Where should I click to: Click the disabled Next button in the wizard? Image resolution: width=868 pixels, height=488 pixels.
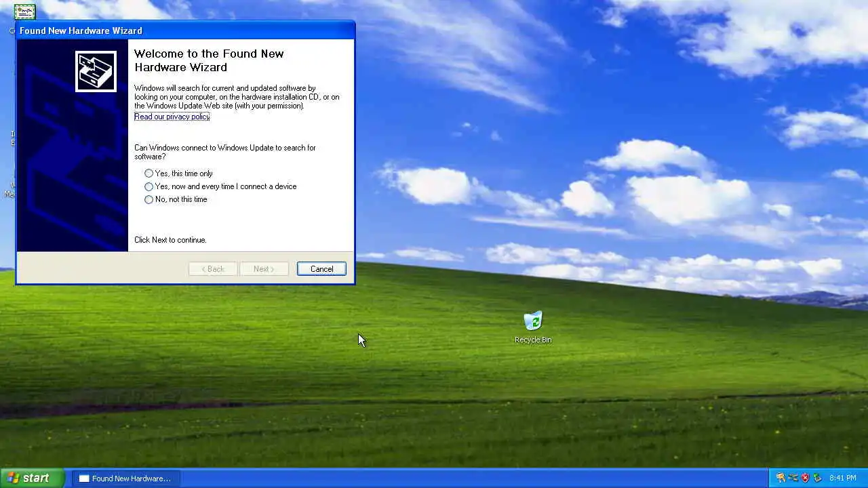point(264,269)
